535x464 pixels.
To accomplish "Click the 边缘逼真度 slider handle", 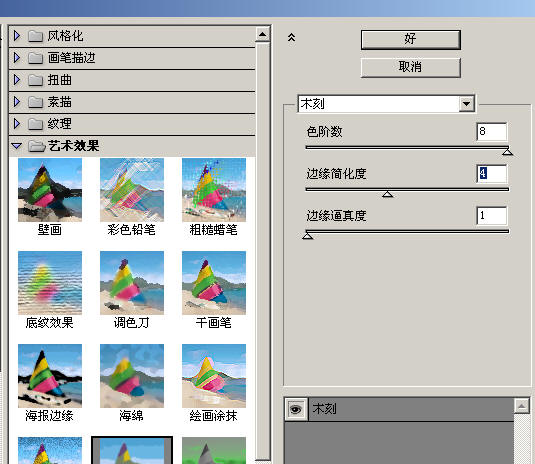I will (x=307, y=235).
